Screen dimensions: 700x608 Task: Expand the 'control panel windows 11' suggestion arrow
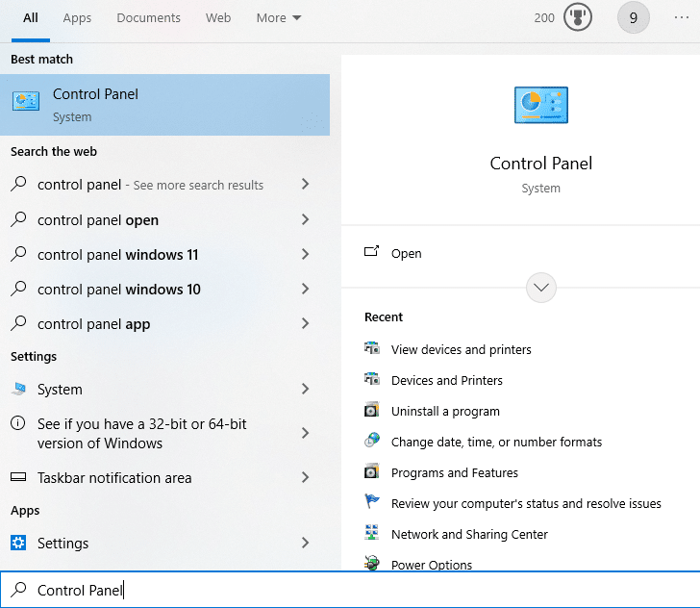[305, 255]
